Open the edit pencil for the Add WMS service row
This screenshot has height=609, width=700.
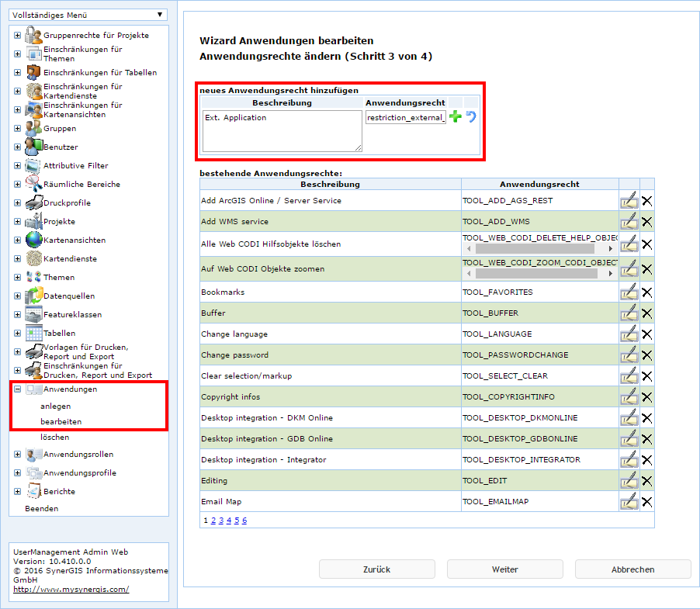point(629,221)
